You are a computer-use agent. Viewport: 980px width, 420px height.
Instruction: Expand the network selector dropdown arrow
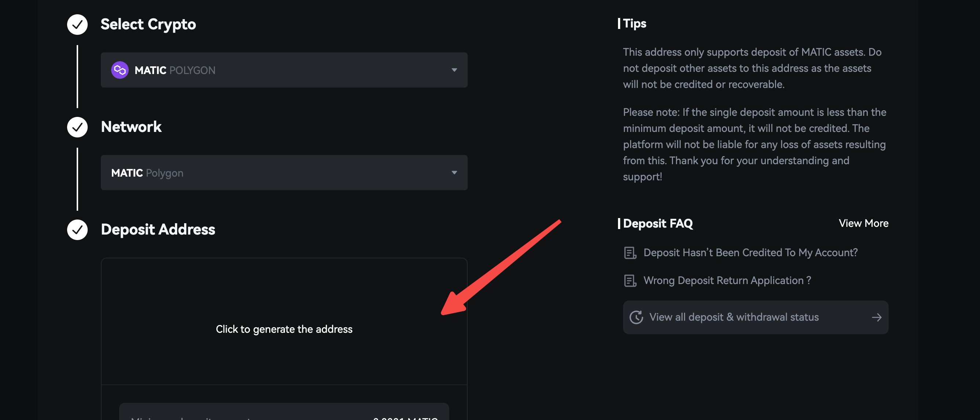click(454, 173)
